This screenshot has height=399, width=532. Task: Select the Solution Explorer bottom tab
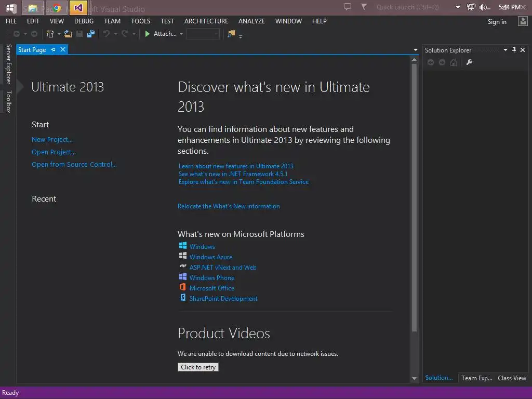click(x=439, y=378)
